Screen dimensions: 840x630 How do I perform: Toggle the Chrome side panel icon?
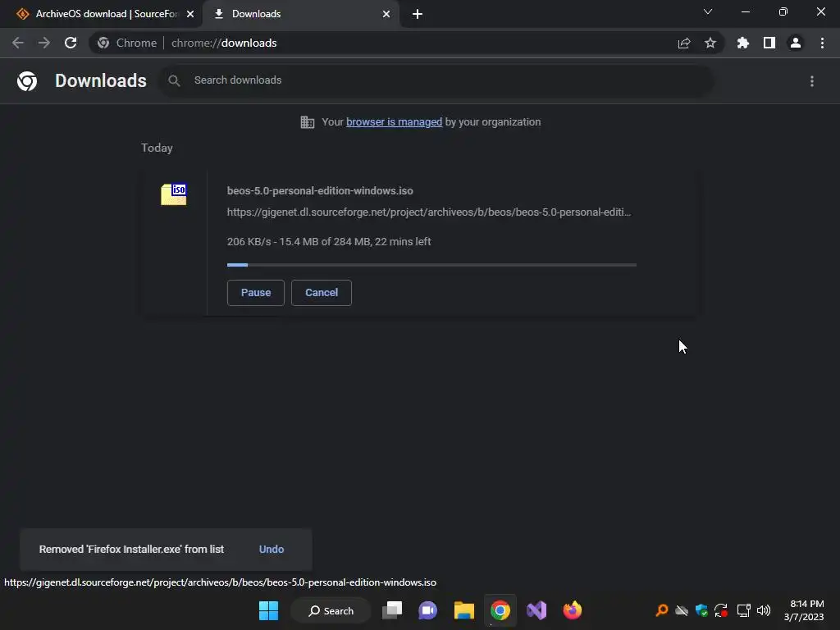tap(769, 43)
